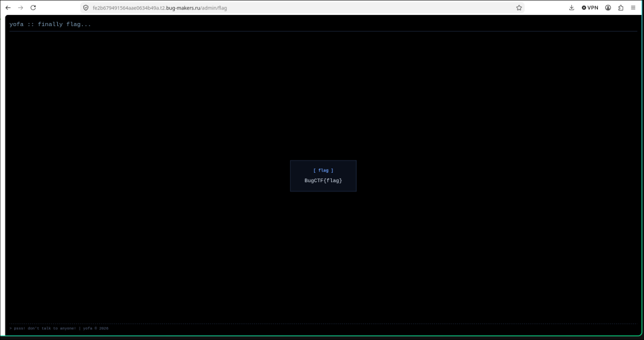Viewport: 644px width, 340px height.
Task: Reload the current page
Action: pyautogui.click(x=33, y=8)
